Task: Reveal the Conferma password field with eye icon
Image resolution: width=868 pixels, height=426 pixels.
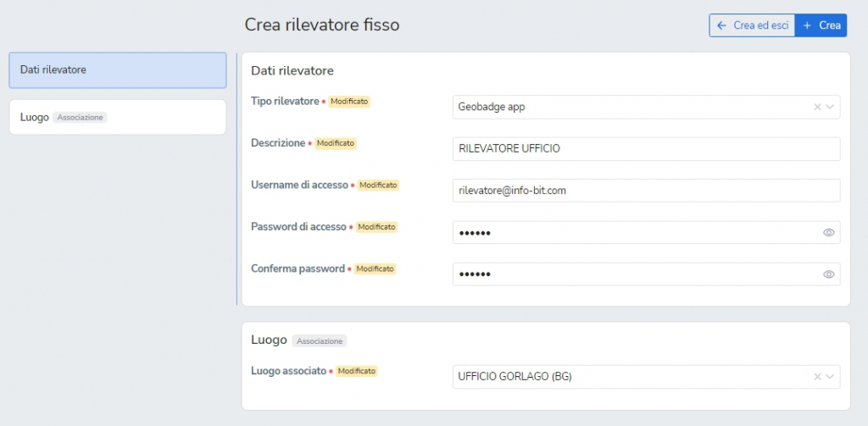Action: (828, 274)
